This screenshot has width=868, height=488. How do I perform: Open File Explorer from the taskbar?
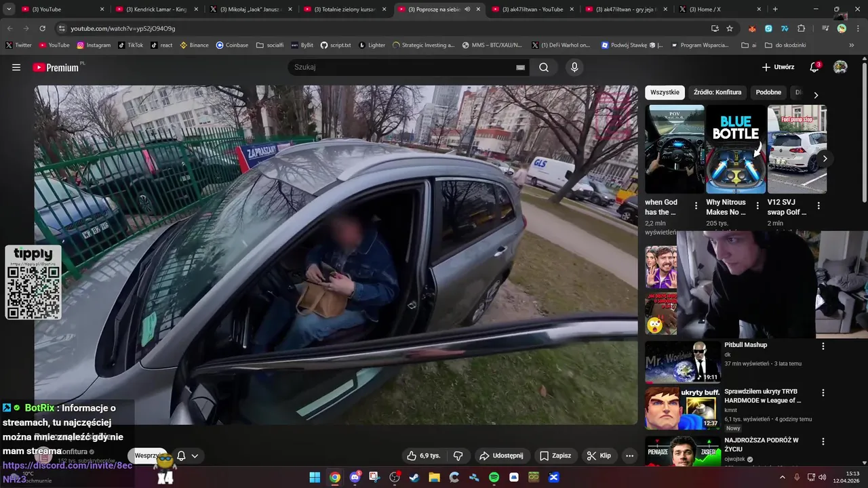[x=434, y=477]
